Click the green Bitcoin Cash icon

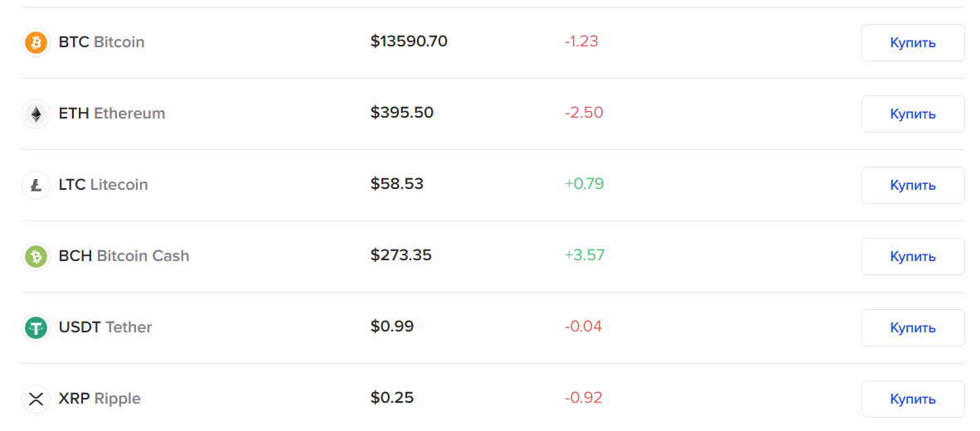click(36, 256)
